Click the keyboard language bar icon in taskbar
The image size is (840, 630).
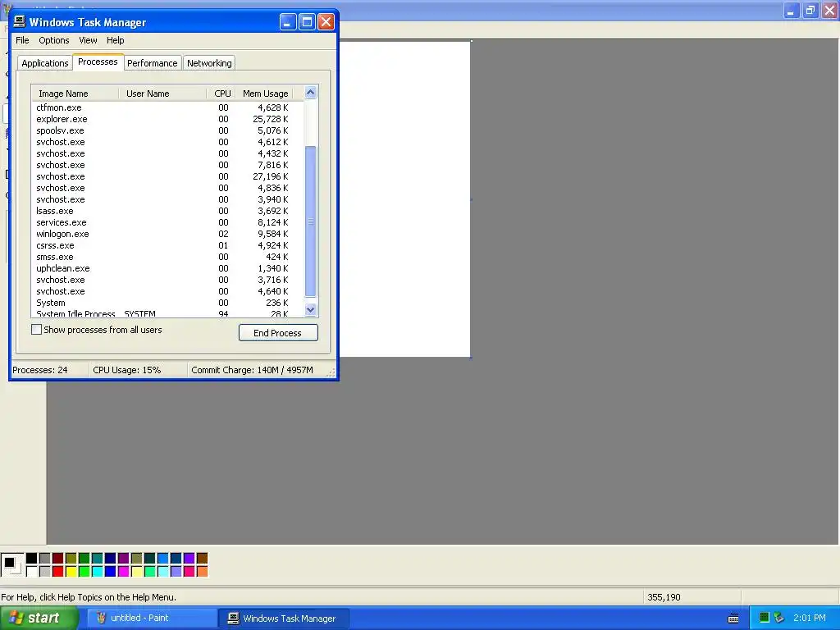coord(733,619)
